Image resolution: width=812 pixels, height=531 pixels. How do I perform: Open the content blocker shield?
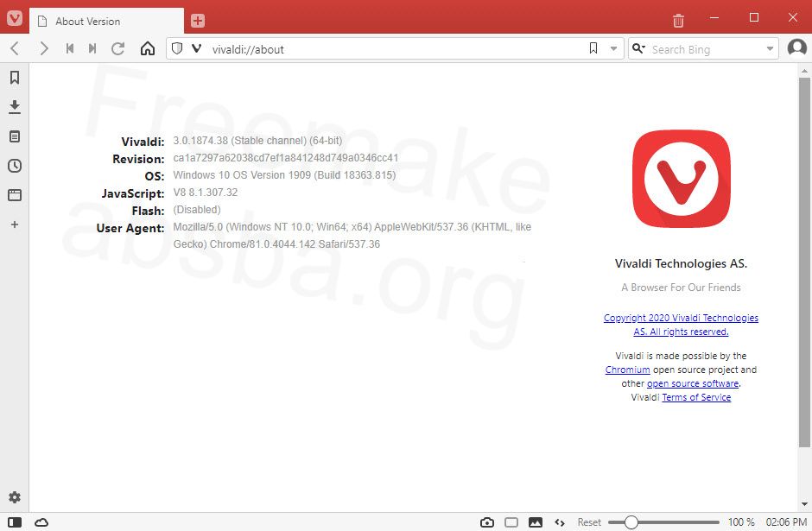177,48
